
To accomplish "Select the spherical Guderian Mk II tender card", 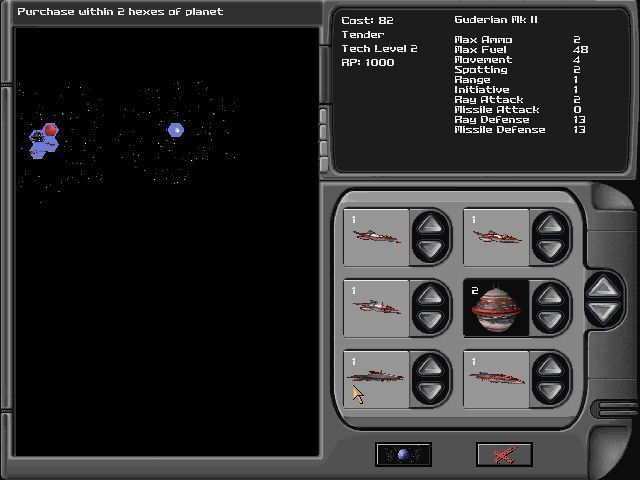I will coord(496,308).
